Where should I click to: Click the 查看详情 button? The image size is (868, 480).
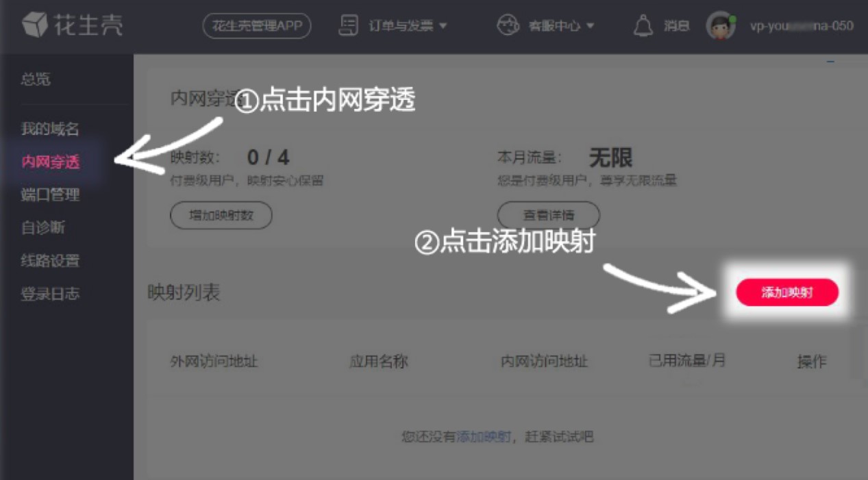coord(549,215)
